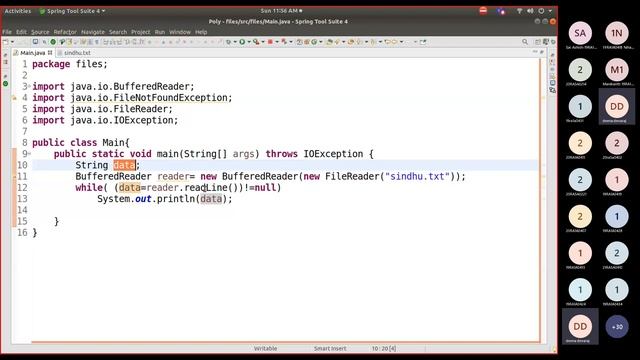
Task: Expand the External Tools dropdown arrow
Action: pos(263,42)
